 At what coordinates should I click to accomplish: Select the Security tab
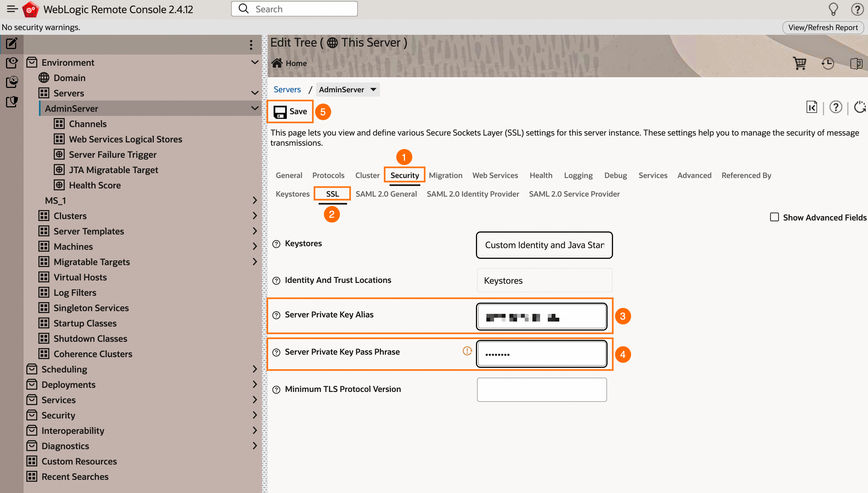(404, 175)
